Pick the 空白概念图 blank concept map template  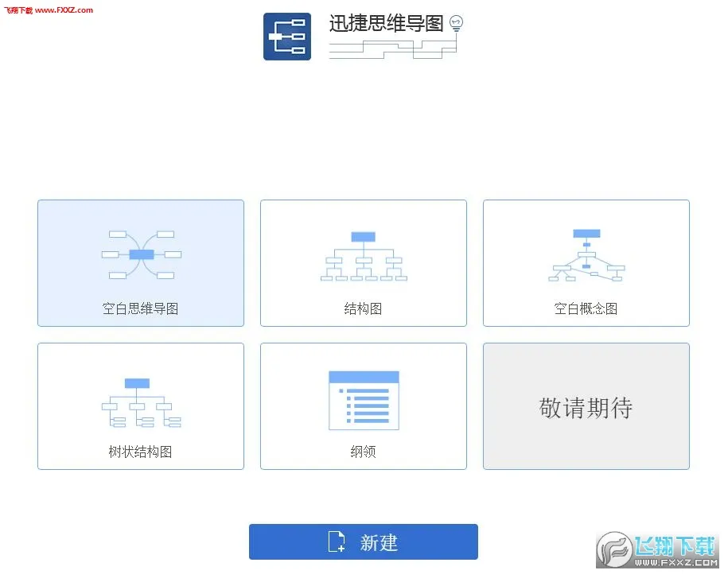[586, 263]
